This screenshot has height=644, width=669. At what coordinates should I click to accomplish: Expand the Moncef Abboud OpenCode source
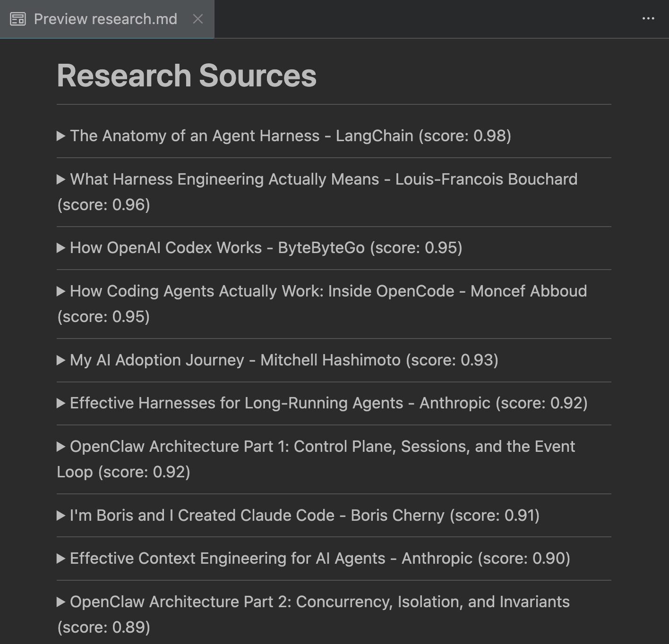pyautogui.click(x=61, y=291)
